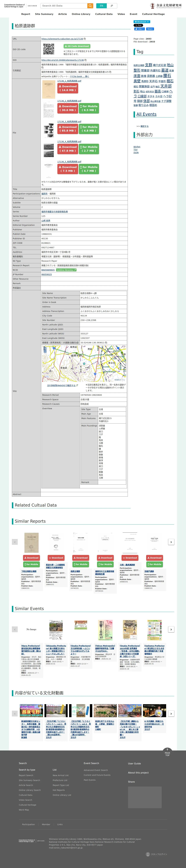The width and height of the screenshot is (186, 868).
Task: Open the All Events heading link
Action: tap(146, 114)
